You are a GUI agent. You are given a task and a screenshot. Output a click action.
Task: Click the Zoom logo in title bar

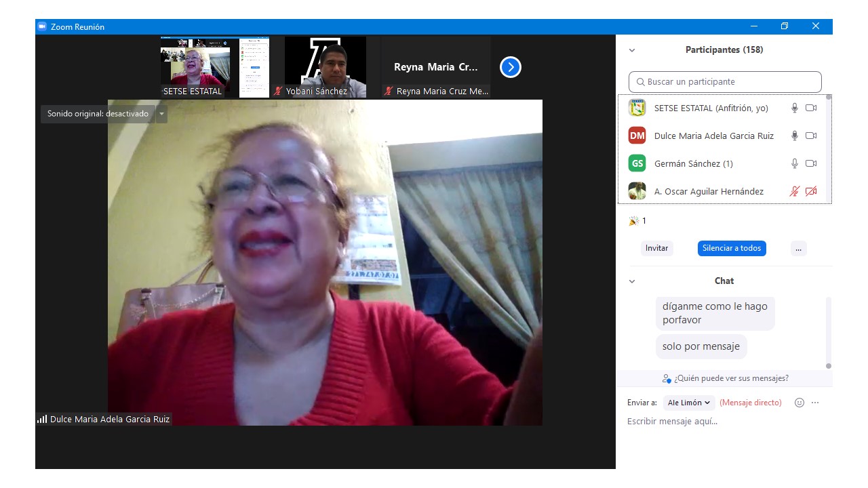point(42,26)
